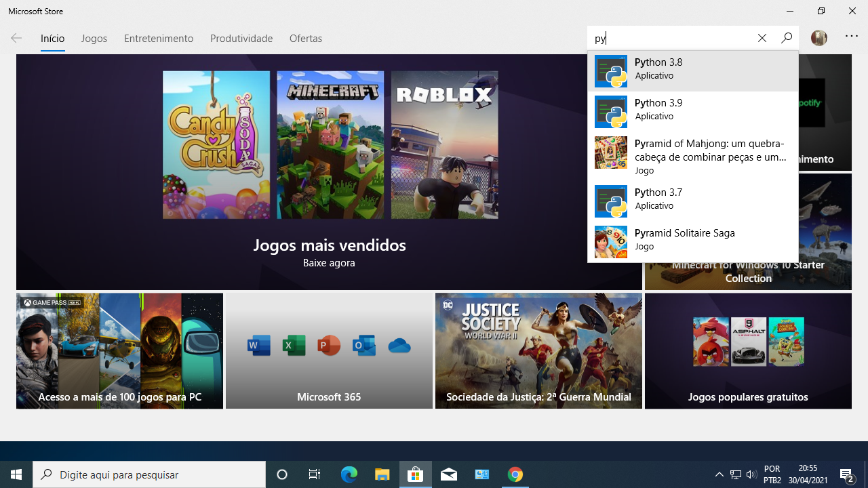Open 'Acesso a mais de 100 jogos para PC' tile
This screenshot has width=868, height=488.
point(119,350)
